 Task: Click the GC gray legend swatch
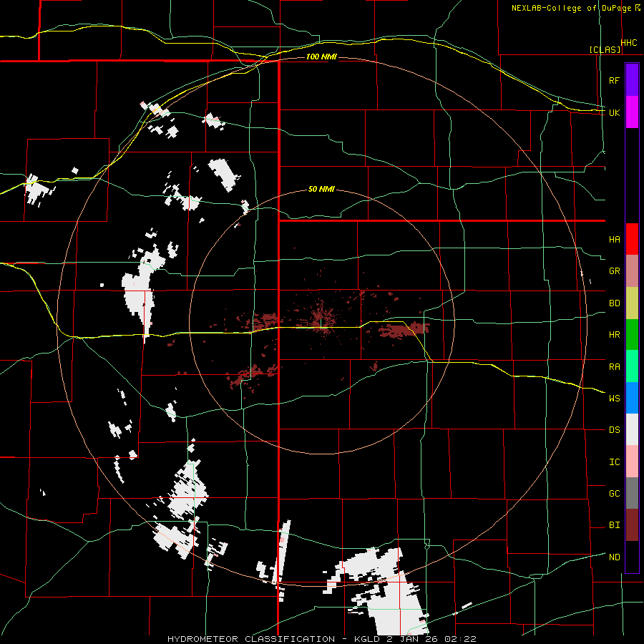tap(632, 493)
